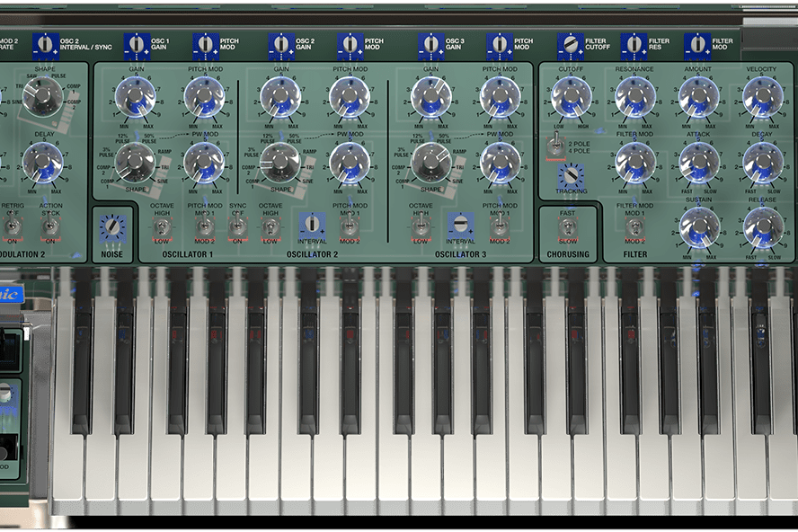Click the filter Tracking trimmer

571,176
